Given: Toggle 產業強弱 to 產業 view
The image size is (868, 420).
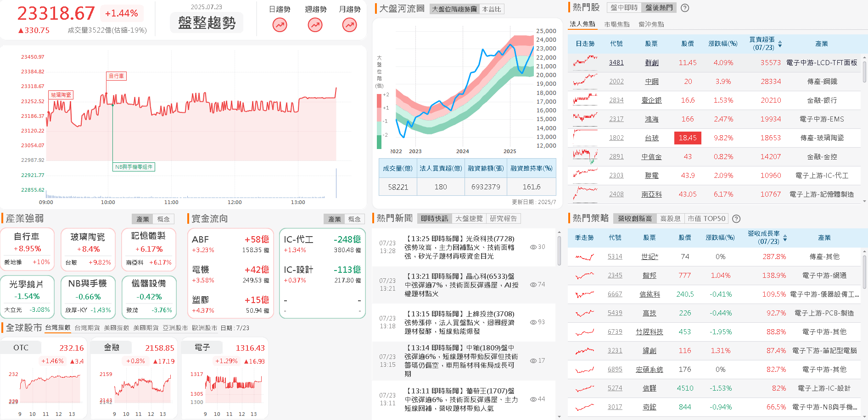Looking at the screenshot, I should (143, 219).
